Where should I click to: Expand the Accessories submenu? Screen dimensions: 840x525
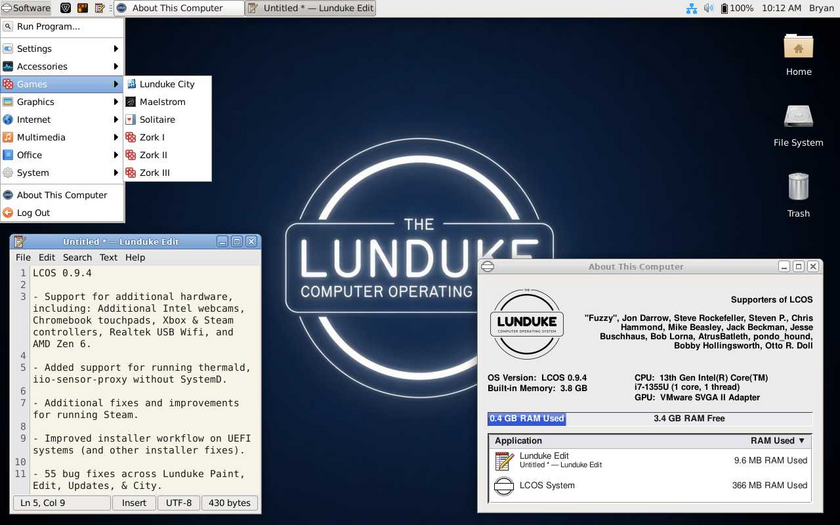(x=62, y=66)
